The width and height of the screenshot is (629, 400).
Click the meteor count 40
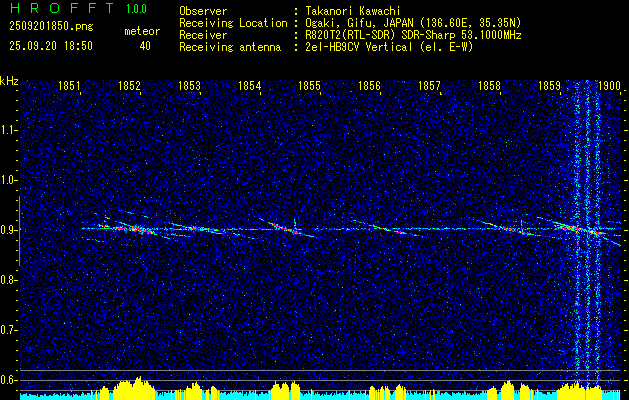145,46
